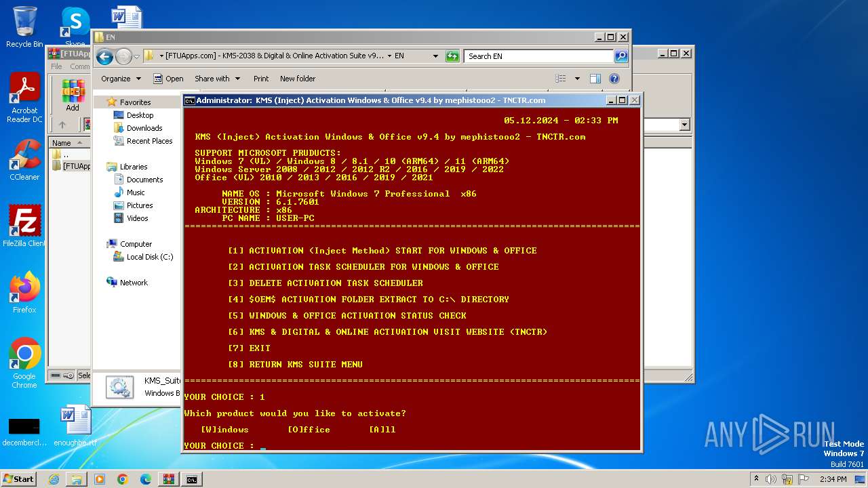Click the command prompt window title bar icon
The image size is (868, 488).
(190, 100)
